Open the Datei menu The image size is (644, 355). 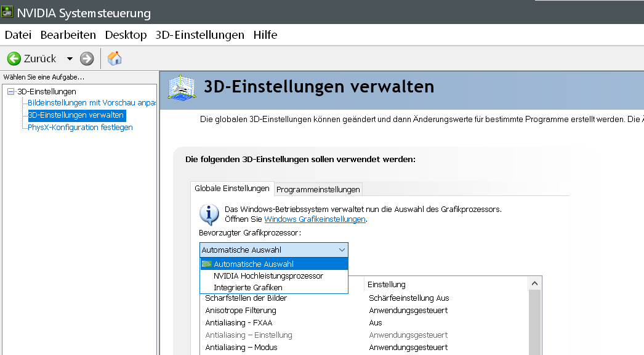pyautogui.click(x=18, y=35)
